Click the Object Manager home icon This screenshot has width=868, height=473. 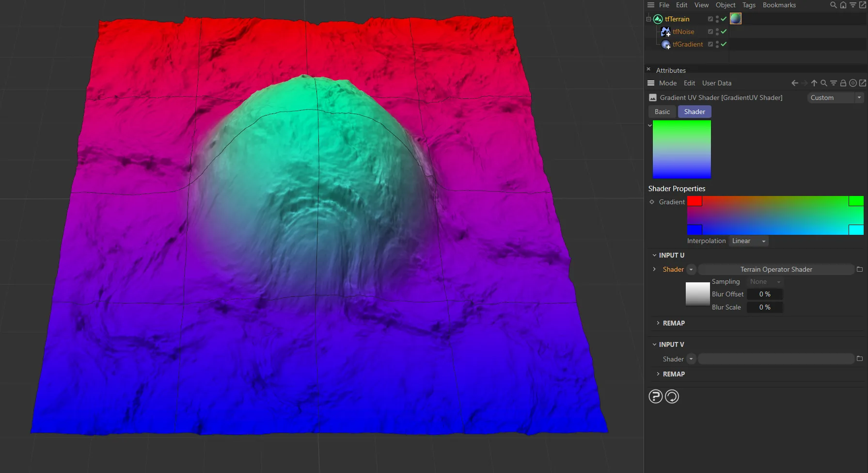[843, 5]
